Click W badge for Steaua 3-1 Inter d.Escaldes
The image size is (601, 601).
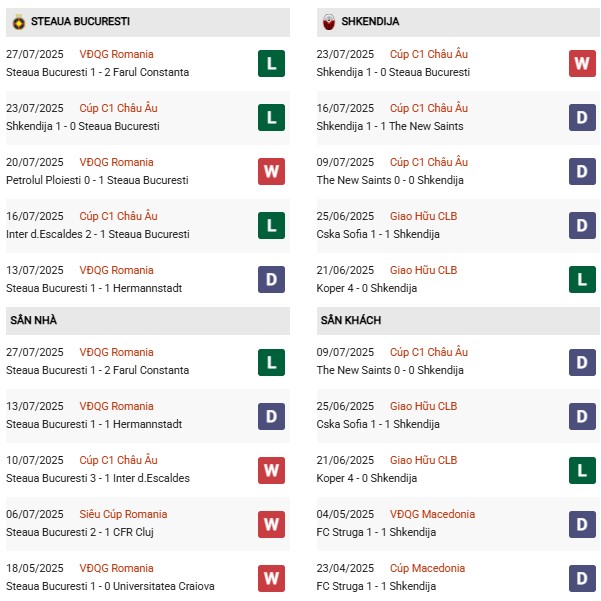[271, 469]
